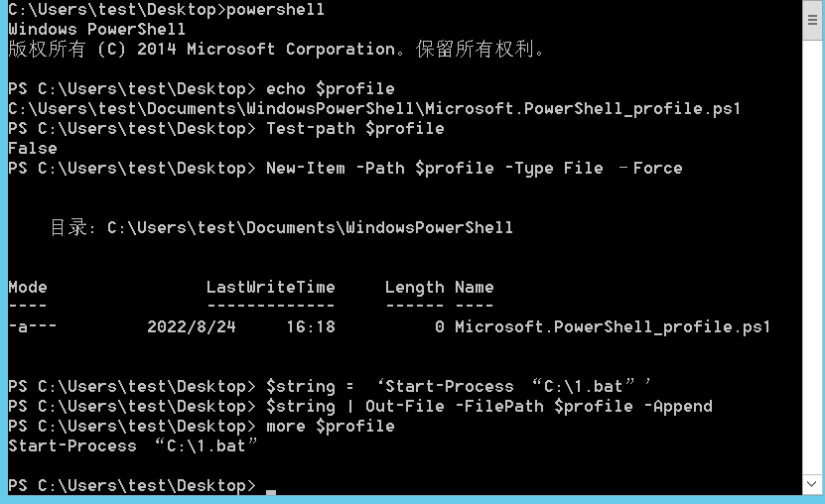Click the 'more $profile' command
The height and width of the screenshot is (504, 825).
click(331, 427)
